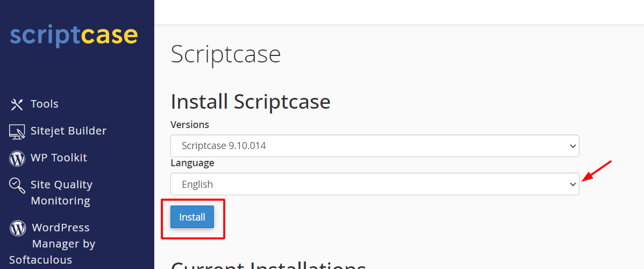
Task: Open the Versions dropdown showing Scriptcase 9.10.014
Action: [x=375, y=146]
